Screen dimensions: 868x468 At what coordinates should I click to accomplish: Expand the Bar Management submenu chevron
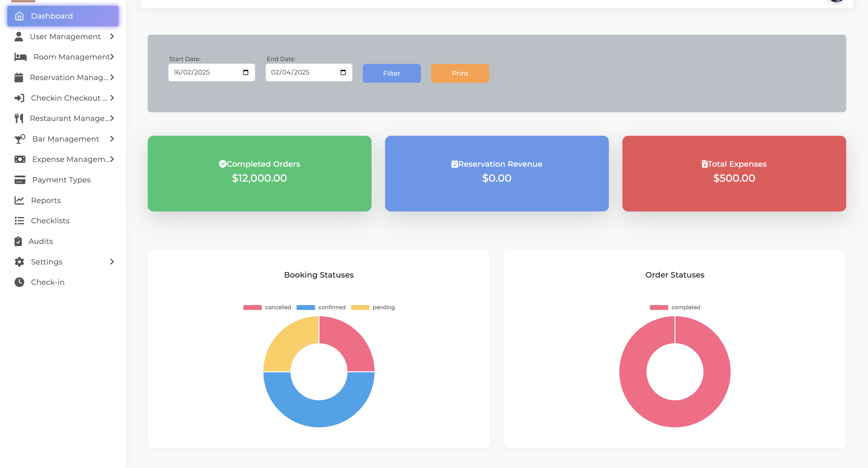coord(112,139)
